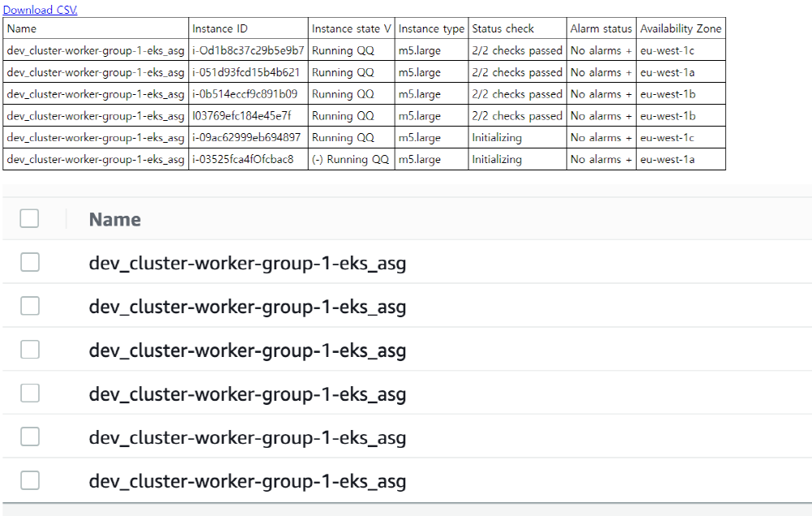This screenshot has height=516, width=812.
Task: Sort by the Instance ID column header
Action: coord(220,28)
